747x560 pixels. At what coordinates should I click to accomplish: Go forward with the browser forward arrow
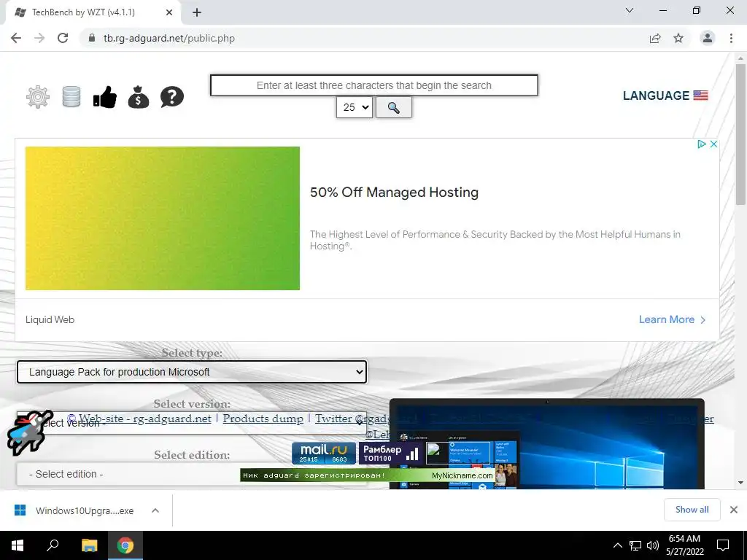[x=39, y=38]
